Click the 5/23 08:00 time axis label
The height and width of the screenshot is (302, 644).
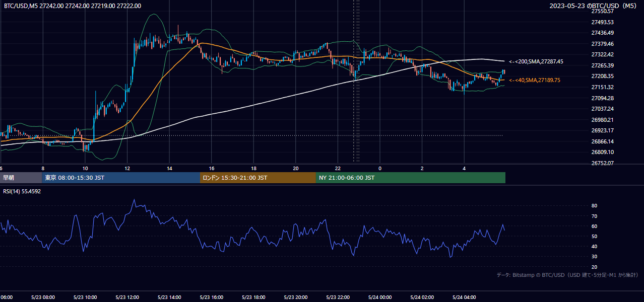coord(42,297)
